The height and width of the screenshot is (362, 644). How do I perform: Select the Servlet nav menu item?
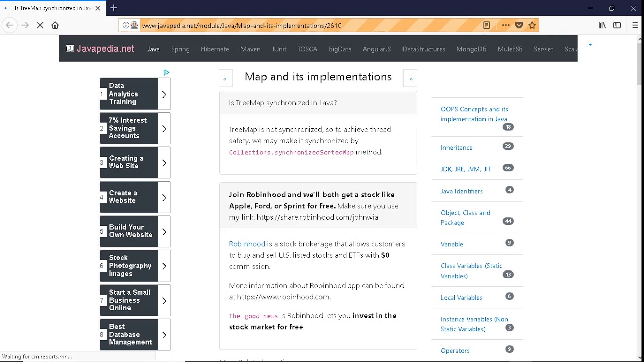tap(543, 49)
